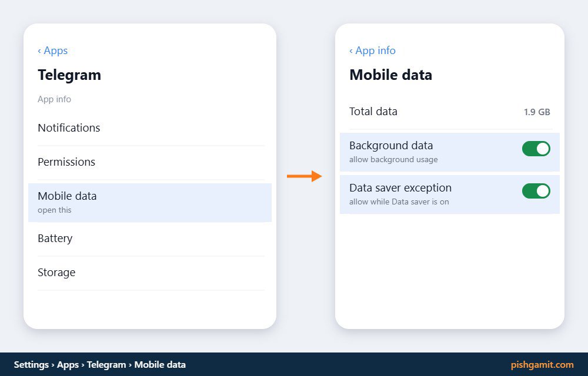The image size is (588, 376).
Task: Click the Settings › Apps › Telegram breadcrumb
Action: click(x=100, y=365)
